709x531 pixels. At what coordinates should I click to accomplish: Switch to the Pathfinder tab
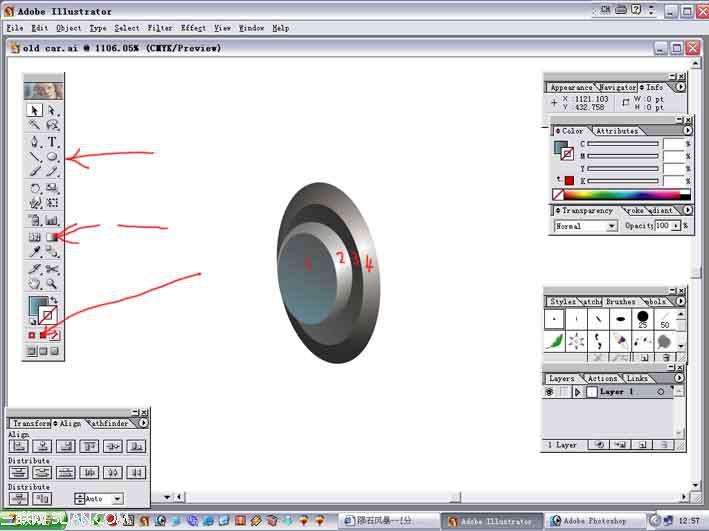(109, 423)
